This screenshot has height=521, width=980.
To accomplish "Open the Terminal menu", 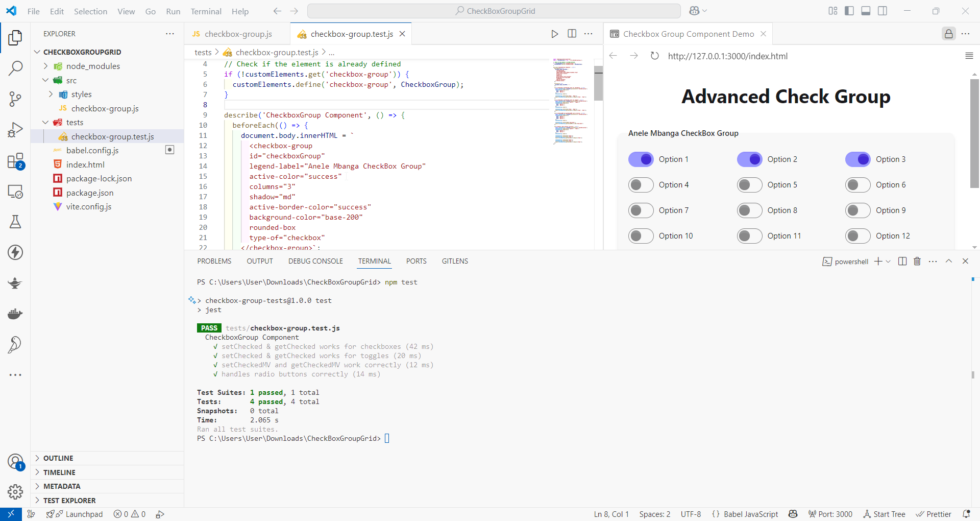I will point(206,11).
